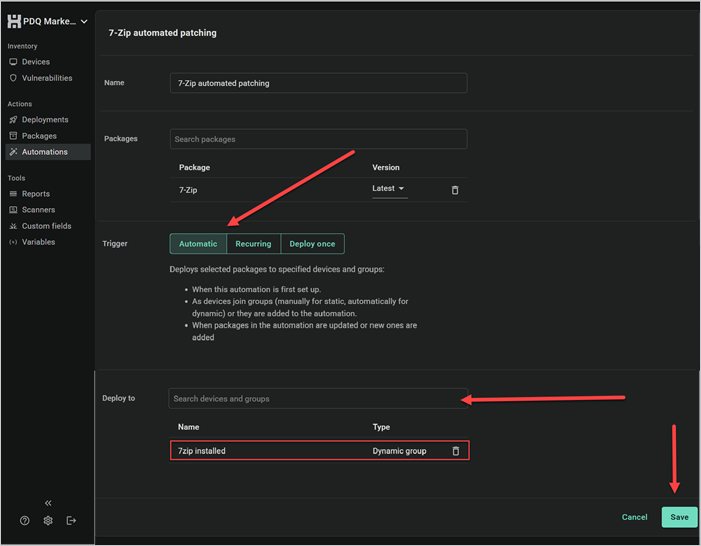Click the Dynamic group type cell
The width and height of the screenshot is (701, 546).
399,451
